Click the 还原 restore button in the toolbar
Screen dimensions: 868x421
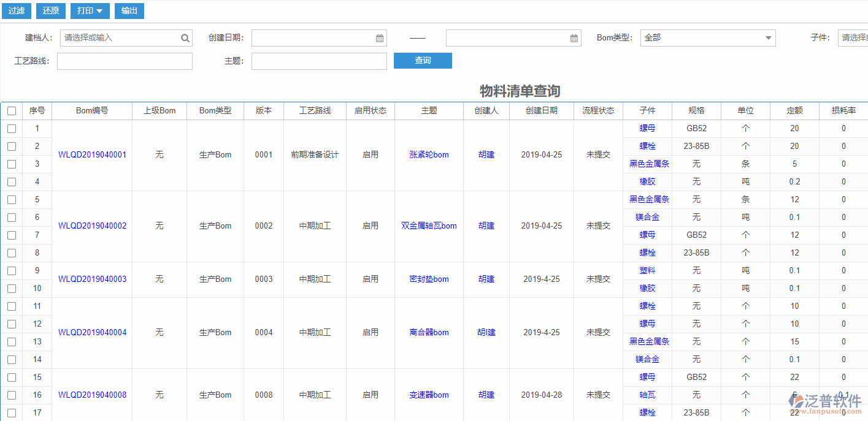pos(50,10)
